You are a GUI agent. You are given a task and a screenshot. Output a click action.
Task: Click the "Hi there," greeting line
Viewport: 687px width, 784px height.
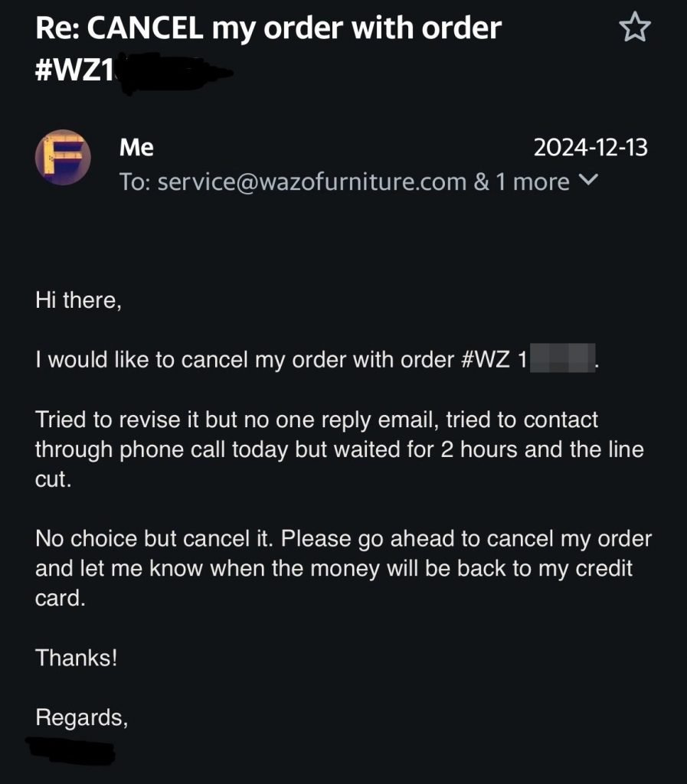tap(78, 299)
